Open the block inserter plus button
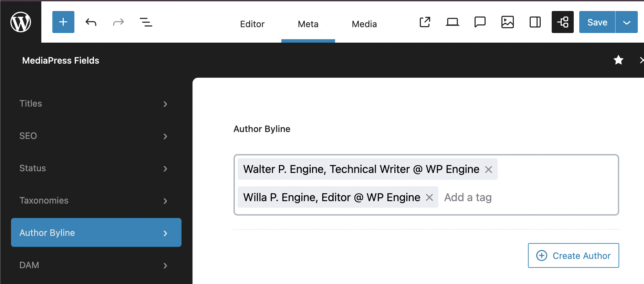 coord(63,22)
